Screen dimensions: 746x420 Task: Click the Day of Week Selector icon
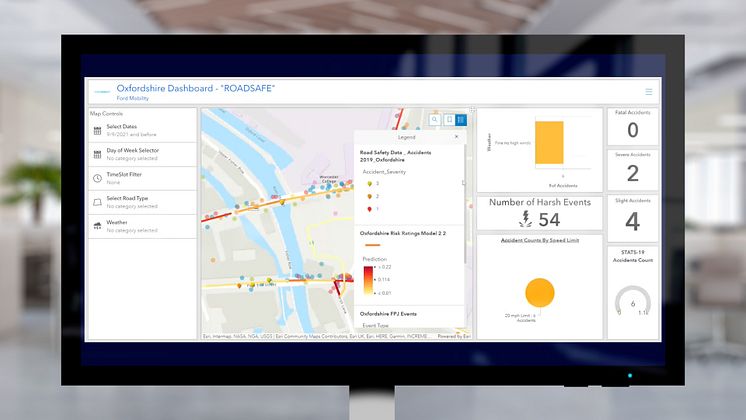[98, 155]
